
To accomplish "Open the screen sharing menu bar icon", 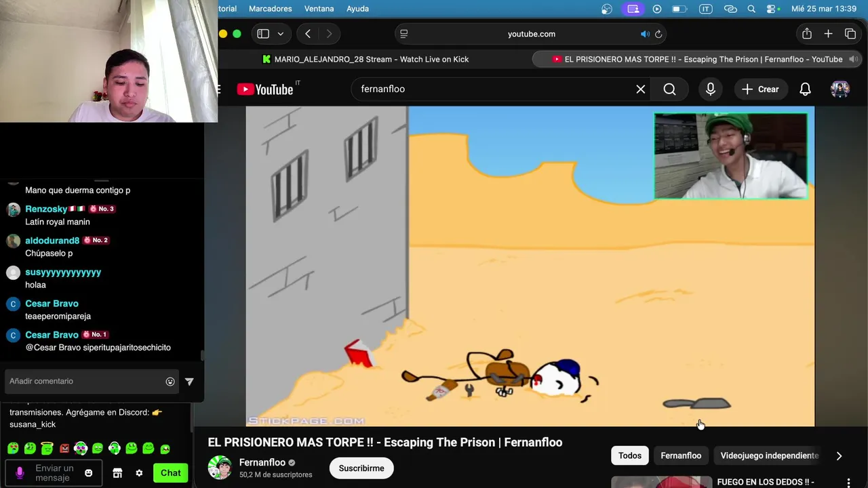I will pyautogui.click(x=633, y=9).
